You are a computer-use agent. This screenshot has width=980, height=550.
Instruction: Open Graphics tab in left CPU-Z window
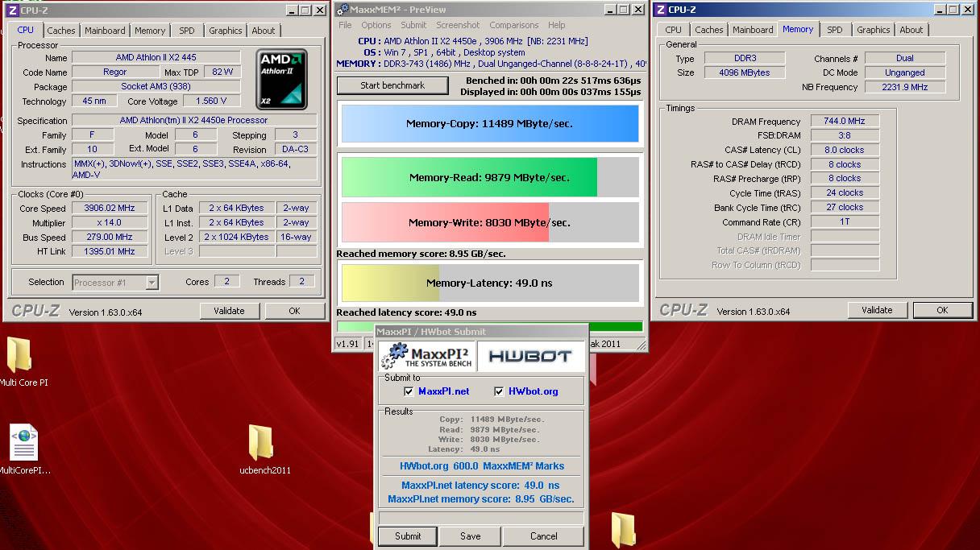point(226,31)
